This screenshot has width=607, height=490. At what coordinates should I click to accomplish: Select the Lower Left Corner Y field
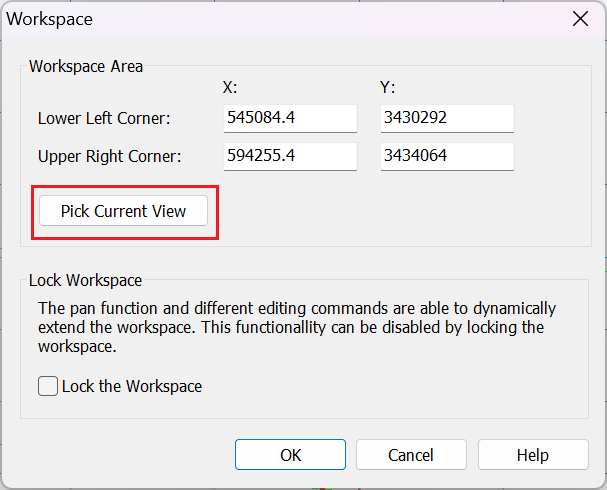point(447,118)
